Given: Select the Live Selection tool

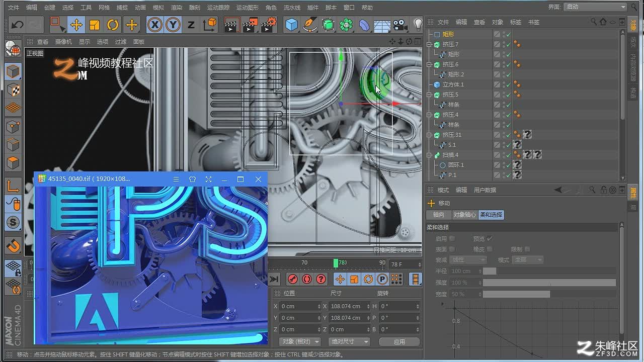Looking at the screenshot, I should [58, 25].
